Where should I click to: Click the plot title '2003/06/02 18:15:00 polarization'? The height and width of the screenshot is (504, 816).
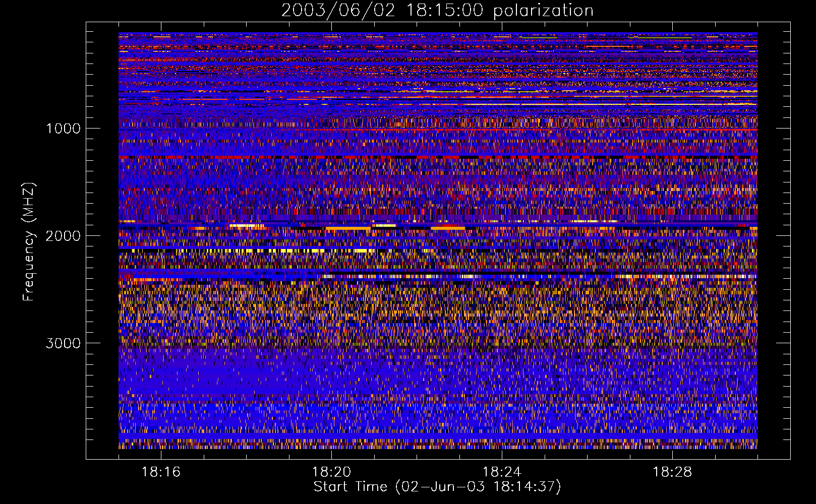(437, 11)
